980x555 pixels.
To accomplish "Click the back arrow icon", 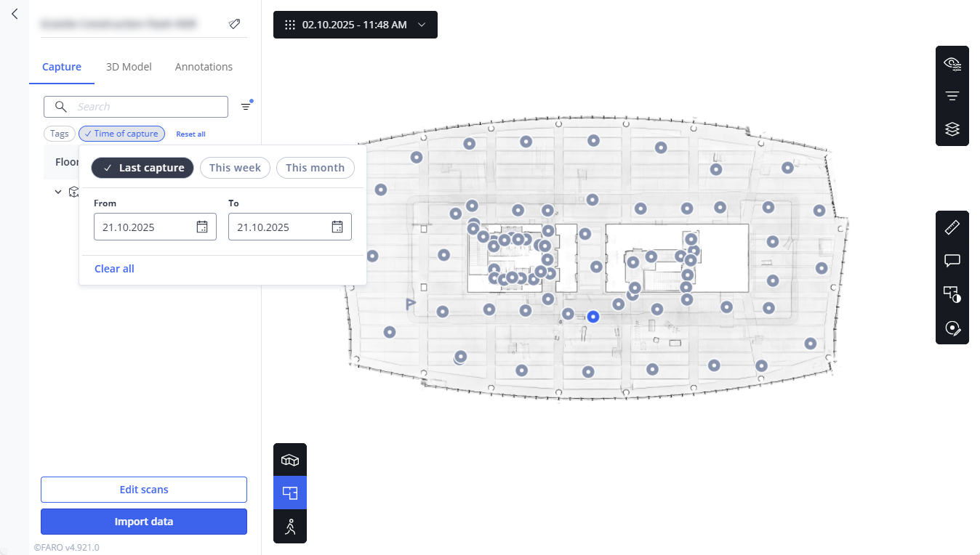I will (15, 14).
